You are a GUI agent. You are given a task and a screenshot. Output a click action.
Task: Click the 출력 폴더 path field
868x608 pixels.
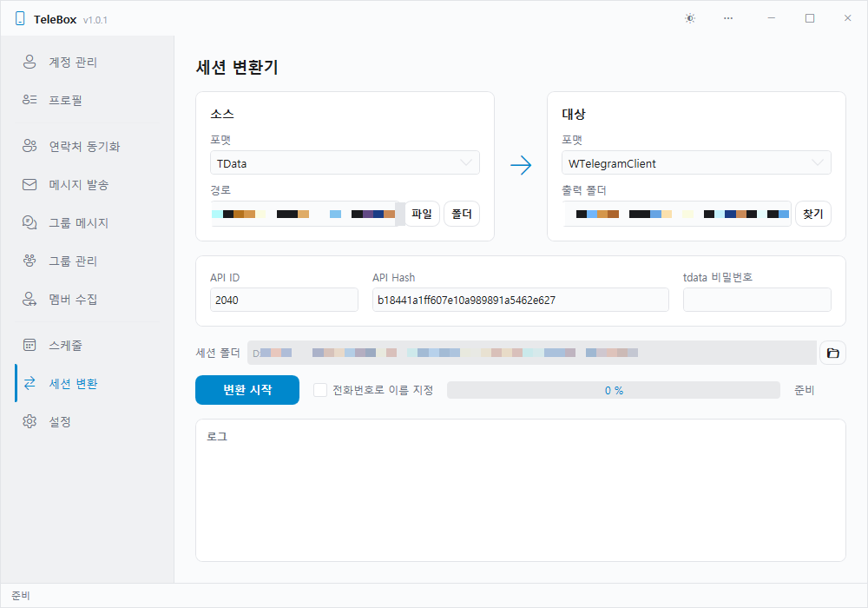tap(676, 214)
